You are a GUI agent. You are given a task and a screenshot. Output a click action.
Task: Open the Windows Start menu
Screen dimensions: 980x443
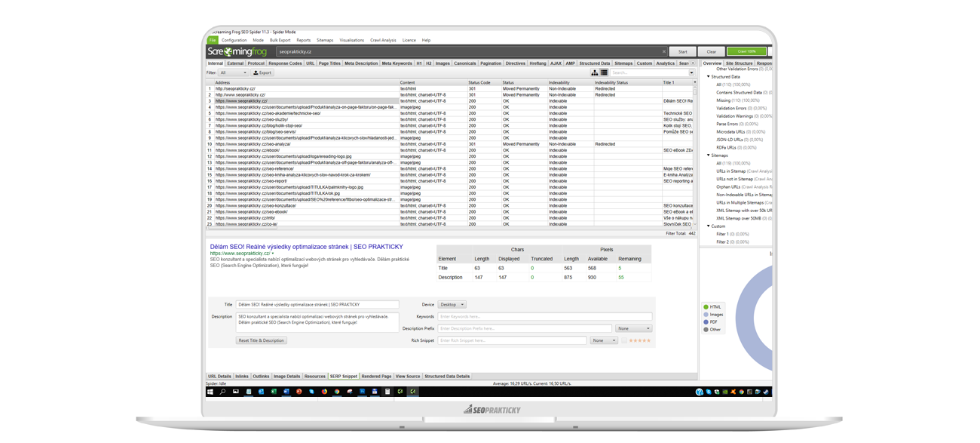pos(210,392)
